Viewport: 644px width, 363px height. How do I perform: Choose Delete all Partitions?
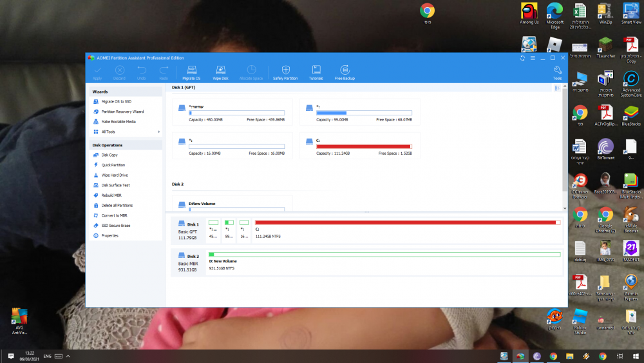(117, 206)
